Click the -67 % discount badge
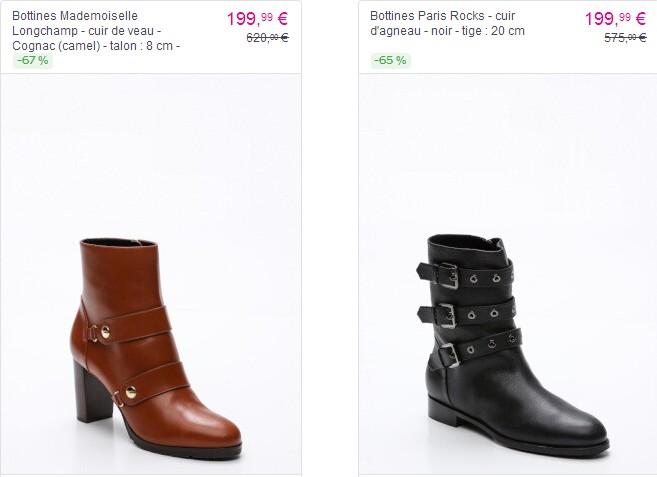Image resolution: width=657 pixels, height=477 pixels. pos(32,60)
